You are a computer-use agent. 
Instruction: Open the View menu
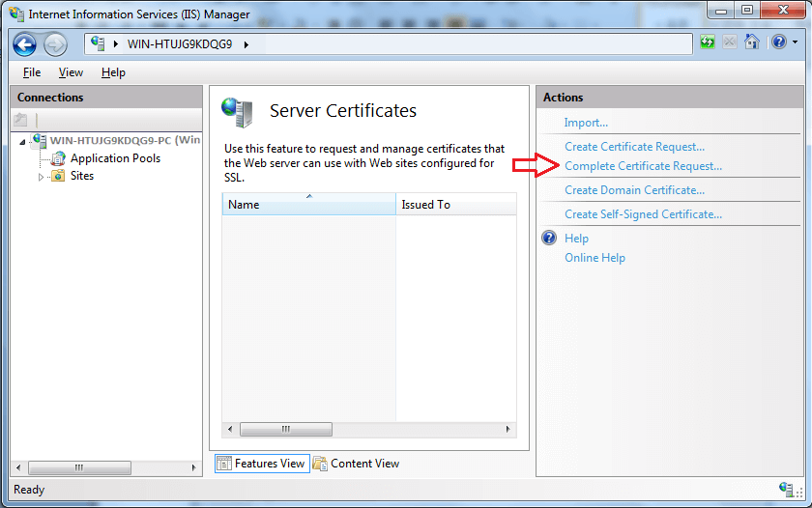tap(71, 72)
